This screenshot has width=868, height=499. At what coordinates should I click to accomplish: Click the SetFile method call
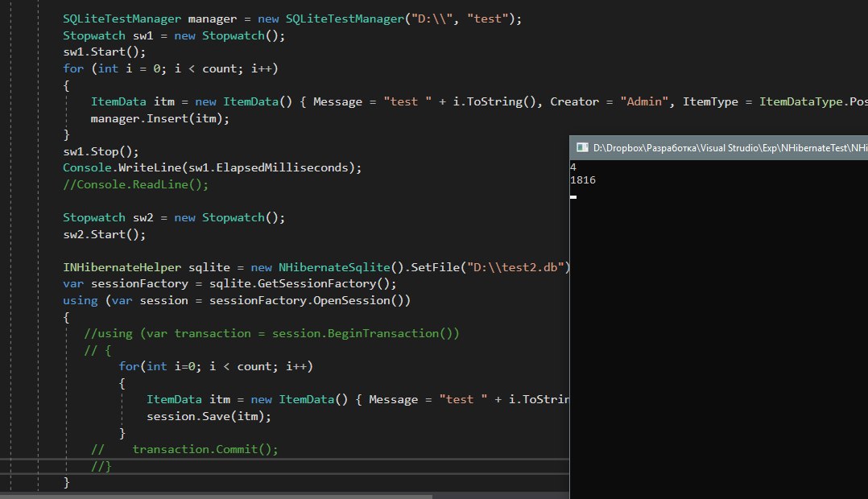(435, 267)
